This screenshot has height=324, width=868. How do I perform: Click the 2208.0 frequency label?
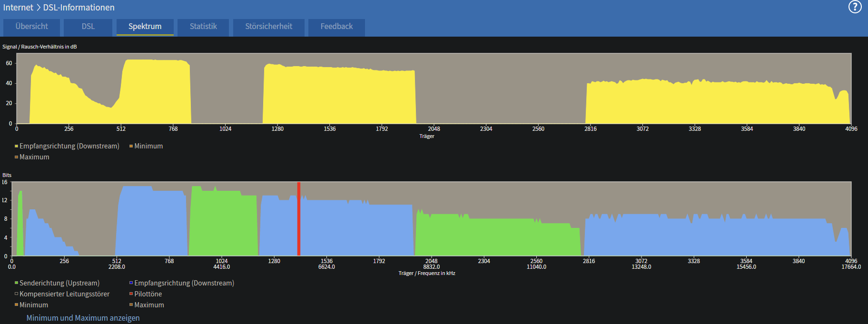(x=117, y=267)
